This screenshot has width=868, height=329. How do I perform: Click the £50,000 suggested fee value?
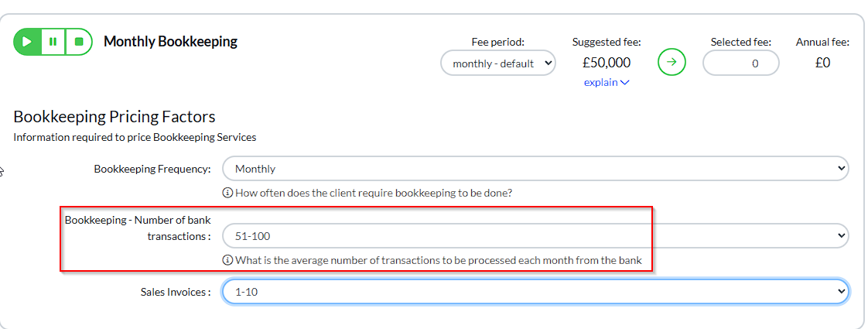[x=607, y=63]
